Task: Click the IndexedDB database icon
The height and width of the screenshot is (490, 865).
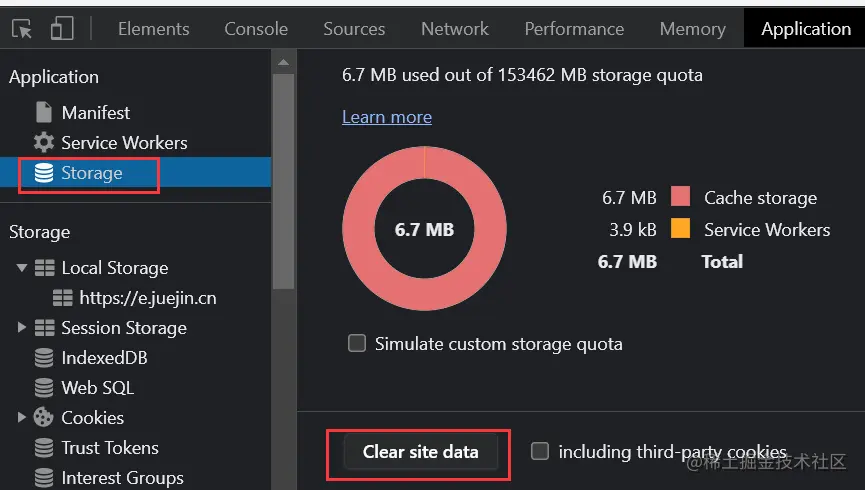Action: point(44,358)
